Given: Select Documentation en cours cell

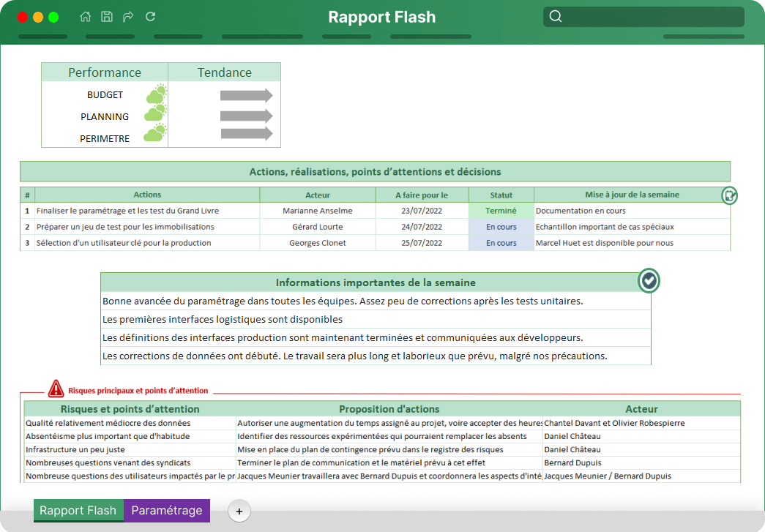Looking at the screenshot, I should (x=632, y=211).
